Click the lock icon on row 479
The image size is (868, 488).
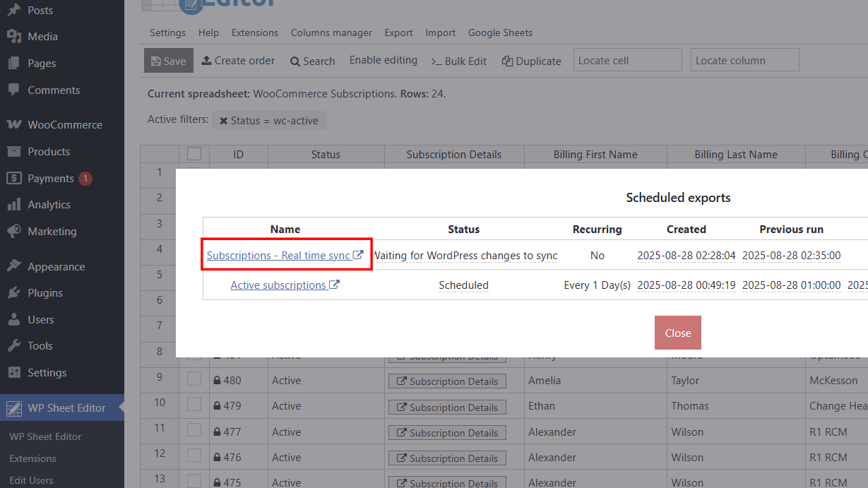click(x=218, y=406)
